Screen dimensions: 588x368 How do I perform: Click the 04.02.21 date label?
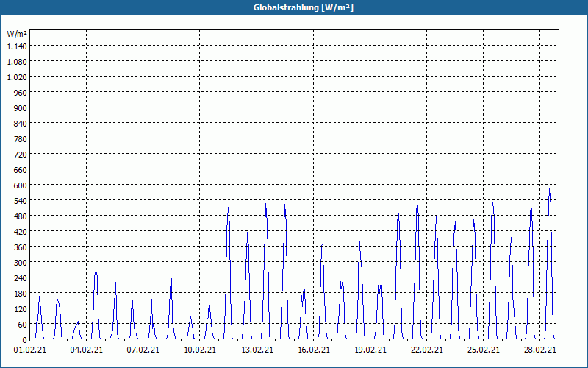pos(86,350)
